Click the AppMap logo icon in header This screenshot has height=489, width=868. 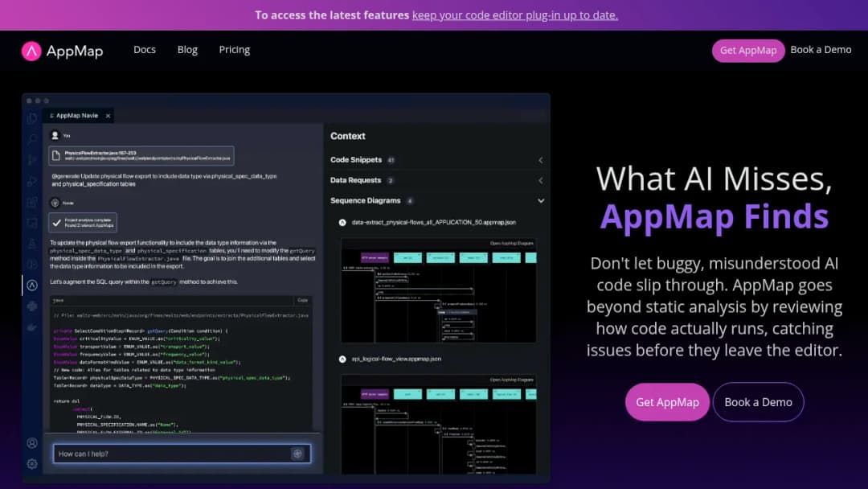click(31, 51)
